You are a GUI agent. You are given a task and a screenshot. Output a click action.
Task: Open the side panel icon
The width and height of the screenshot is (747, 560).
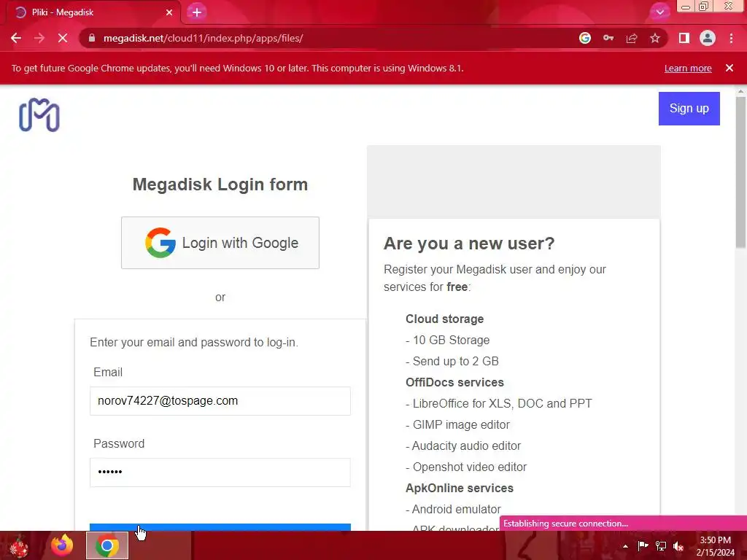(x=684, y=38)
